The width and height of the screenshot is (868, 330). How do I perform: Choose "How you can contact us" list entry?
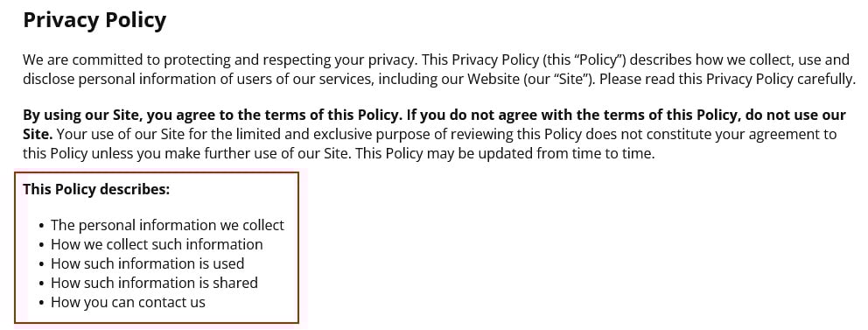pyautogui.click(x=128, y=302)
